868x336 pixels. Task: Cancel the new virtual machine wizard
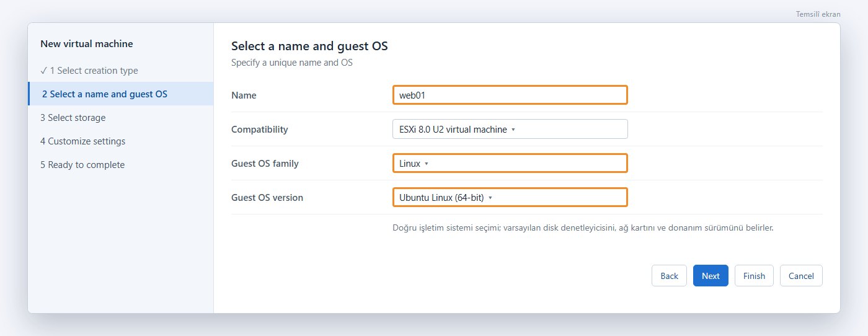coord(801,276)
